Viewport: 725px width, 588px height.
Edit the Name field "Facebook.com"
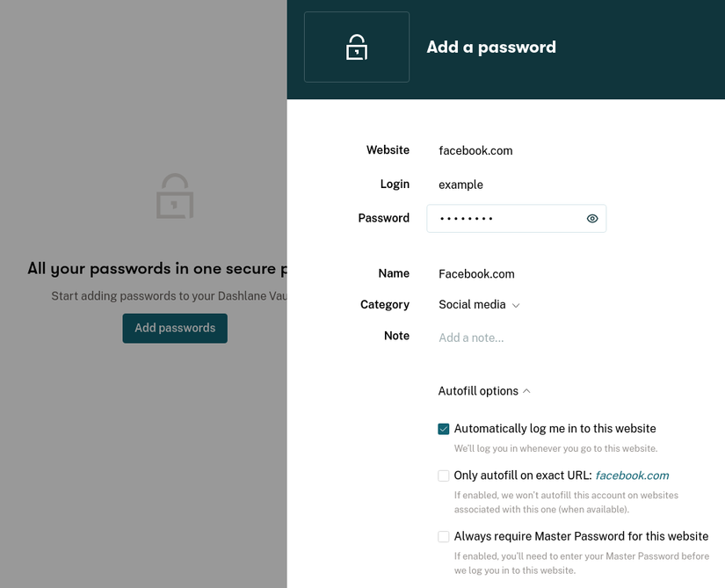(476, 273)
